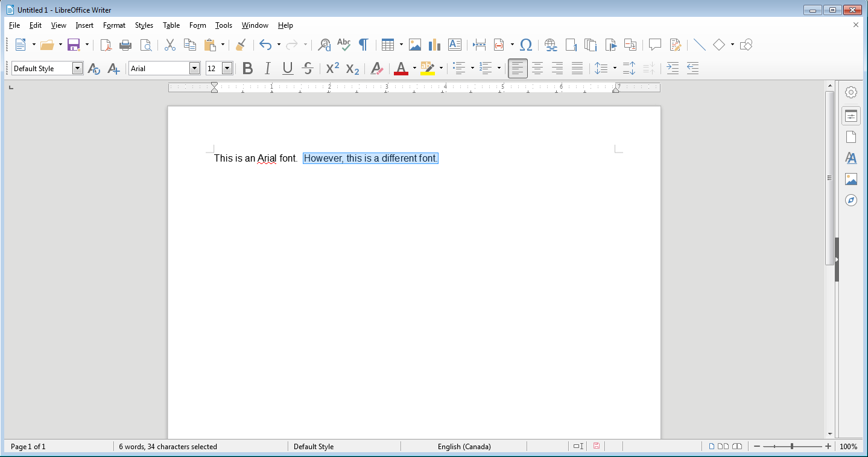868x457 pixels.
Task: Toggle Bold formatting
Action: 247,69
